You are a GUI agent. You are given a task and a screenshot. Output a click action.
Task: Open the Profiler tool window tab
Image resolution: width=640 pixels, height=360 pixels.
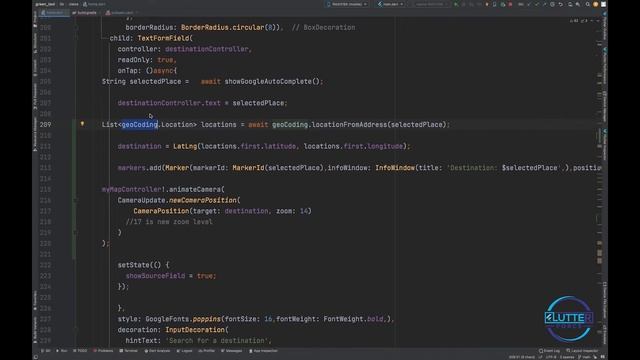pyautogui.click(x=207, y=351)
